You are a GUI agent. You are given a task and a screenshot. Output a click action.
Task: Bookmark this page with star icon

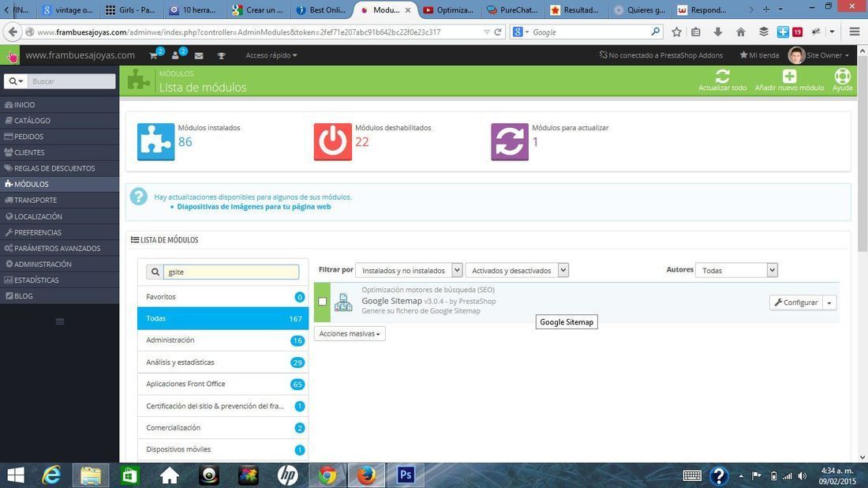coord(676,32)
